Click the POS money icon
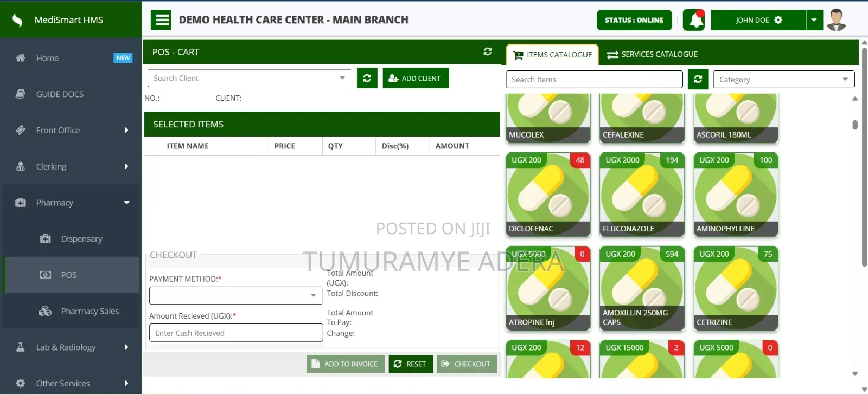Viewport: 868px width, 395px height. (x=46, y=275)
